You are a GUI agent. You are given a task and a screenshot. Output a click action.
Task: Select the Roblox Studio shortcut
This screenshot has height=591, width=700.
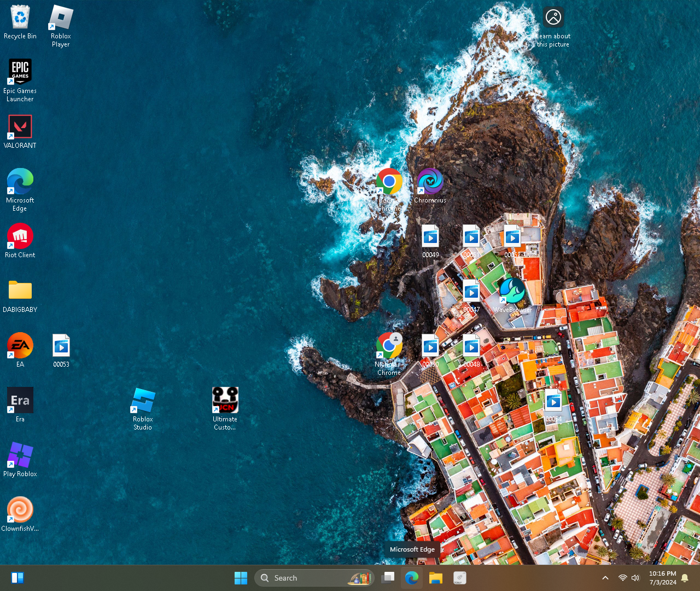[x=143, y=409]
